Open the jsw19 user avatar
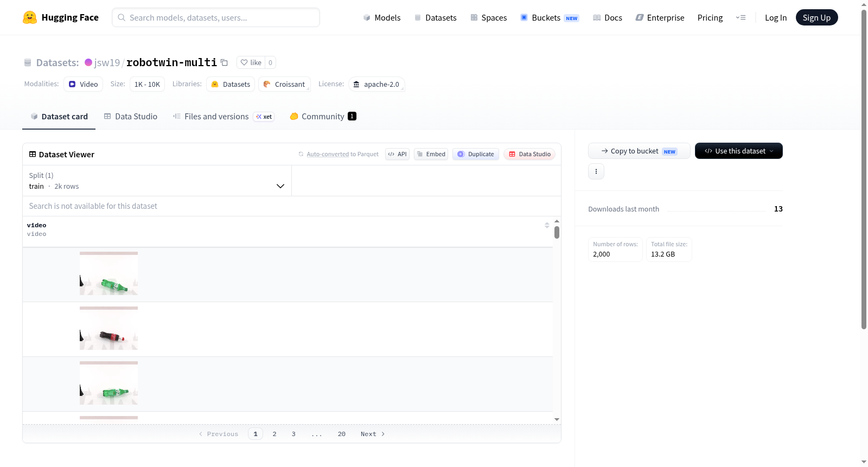 (x=88, y=62)
